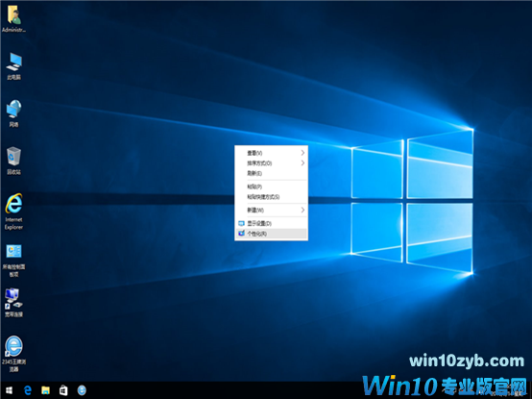Image resolution: width=532 pixels, height=399 pixels.
Task: Launch Microsoft Edge from the taskbar
Action: pos(28,390)
